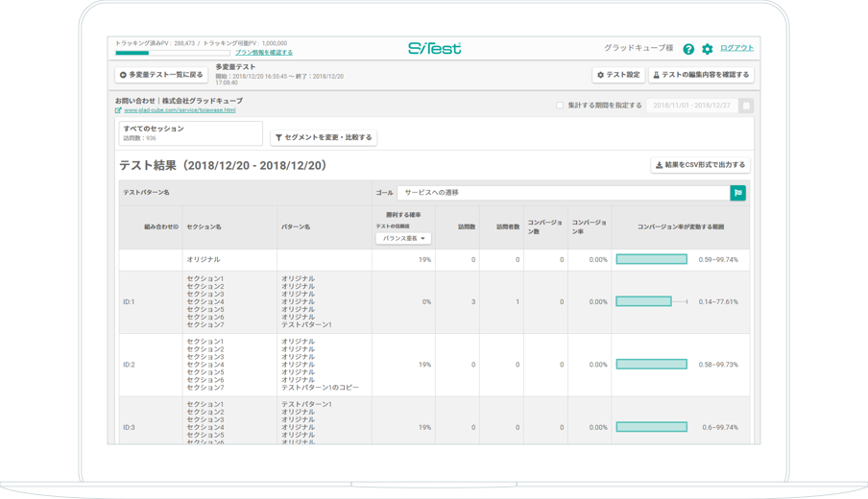Click the help question mark icon

(x=688, y=49)
